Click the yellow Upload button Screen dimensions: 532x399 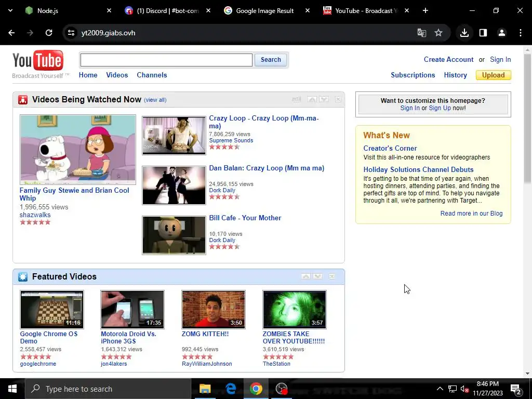(494, 75)
